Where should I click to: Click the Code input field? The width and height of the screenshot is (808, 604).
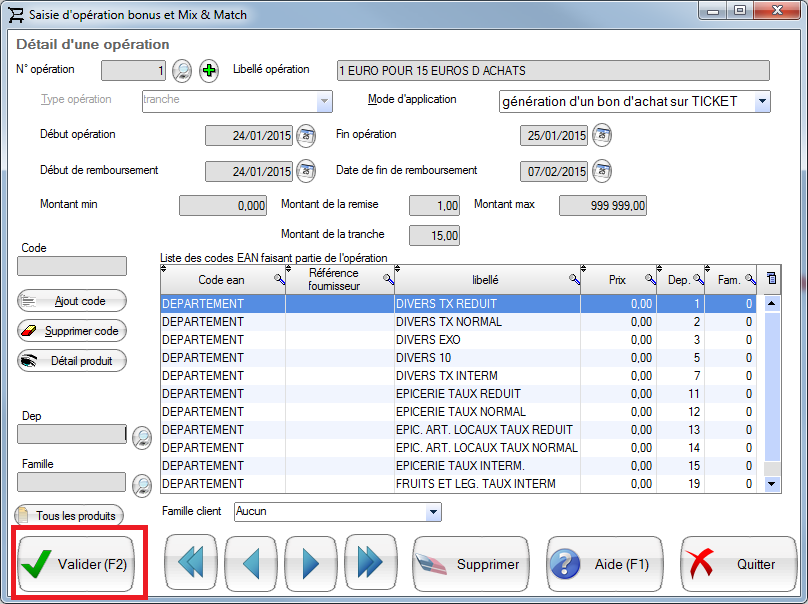click(x=72, y=266)
